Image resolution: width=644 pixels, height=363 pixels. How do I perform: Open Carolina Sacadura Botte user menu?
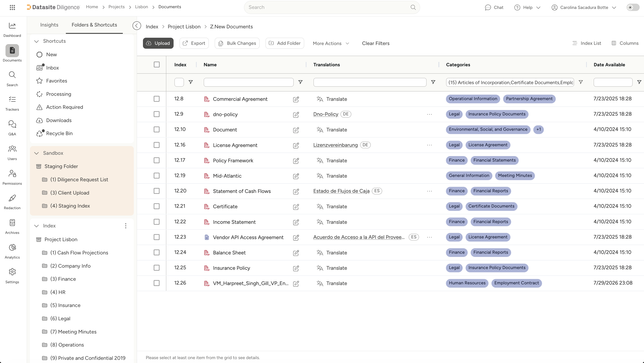(x=584, y=7)
